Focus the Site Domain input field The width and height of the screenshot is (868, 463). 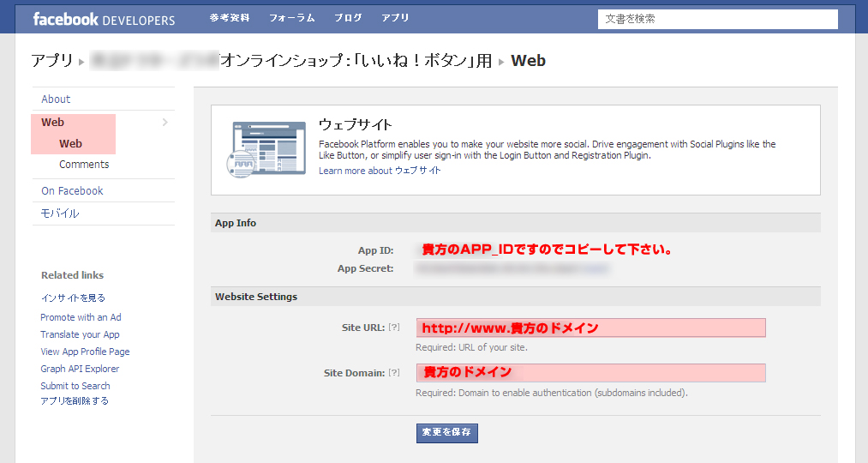[x=590, y=373]
